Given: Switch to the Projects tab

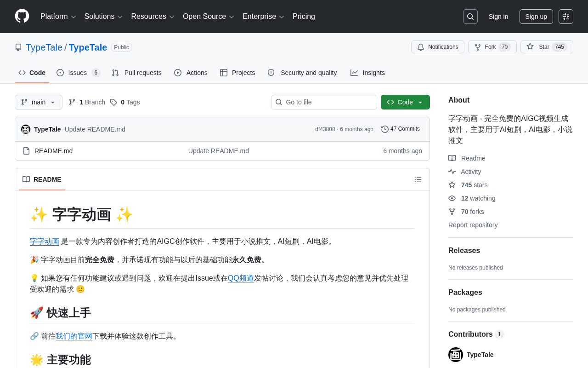Looking at the screenshot, I should (237, 73).
